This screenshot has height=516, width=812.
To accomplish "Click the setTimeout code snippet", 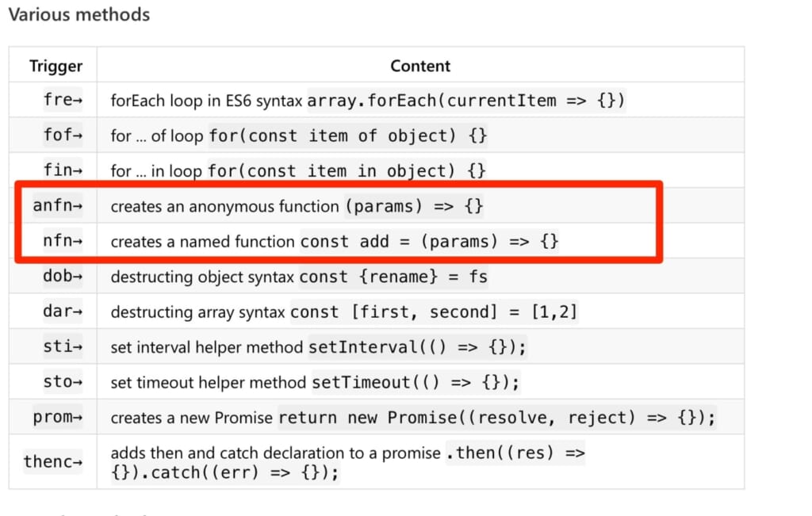I will click(x=416, y=383).
